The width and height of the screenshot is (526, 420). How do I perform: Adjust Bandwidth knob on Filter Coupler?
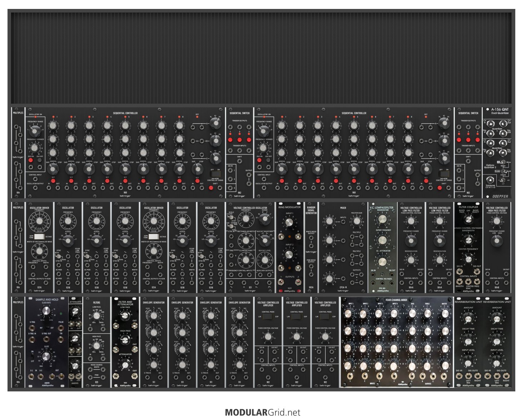pos(468,239)
